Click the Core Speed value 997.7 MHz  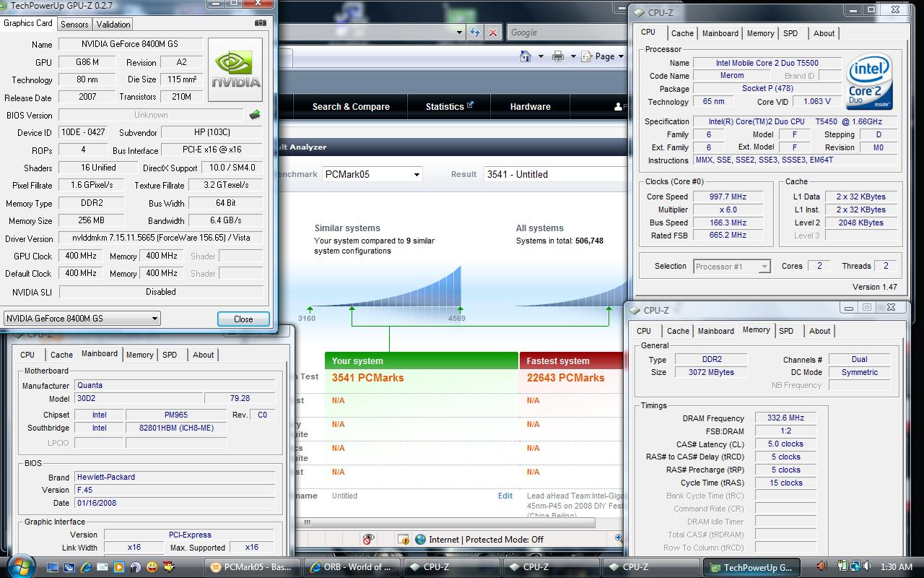pos(729,197)
